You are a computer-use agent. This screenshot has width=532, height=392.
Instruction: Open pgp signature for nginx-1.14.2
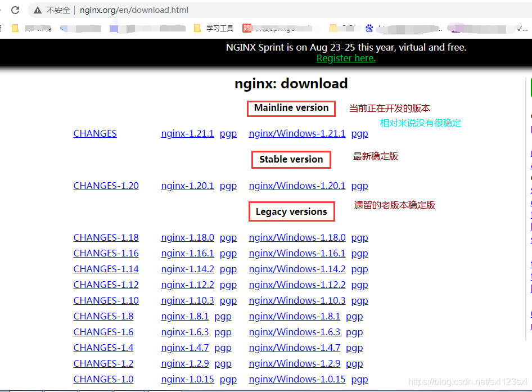point(228,269)
